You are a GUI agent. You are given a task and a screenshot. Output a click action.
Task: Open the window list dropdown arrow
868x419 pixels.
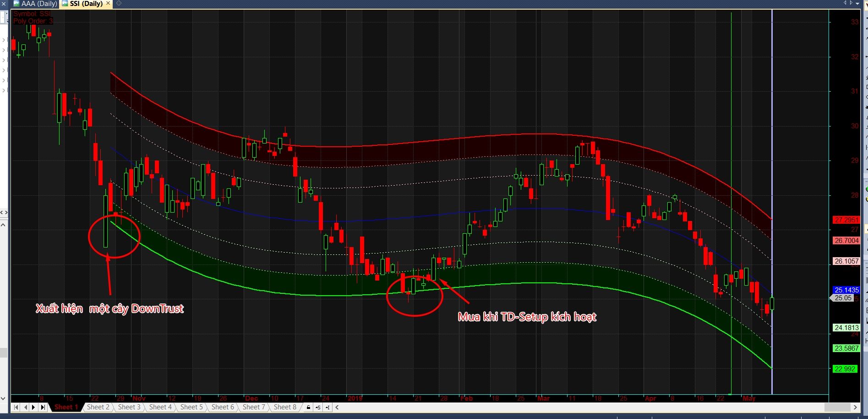(857, 3)
